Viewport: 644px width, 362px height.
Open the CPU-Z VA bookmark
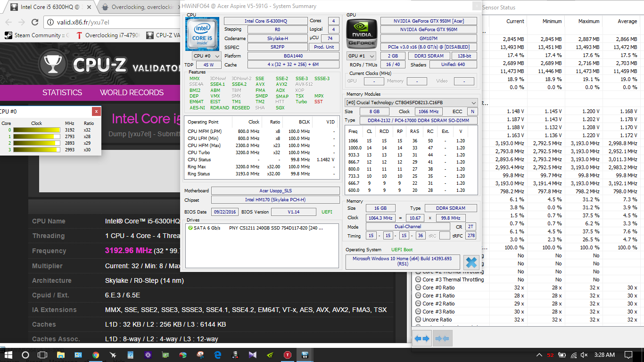click(163, 35)
